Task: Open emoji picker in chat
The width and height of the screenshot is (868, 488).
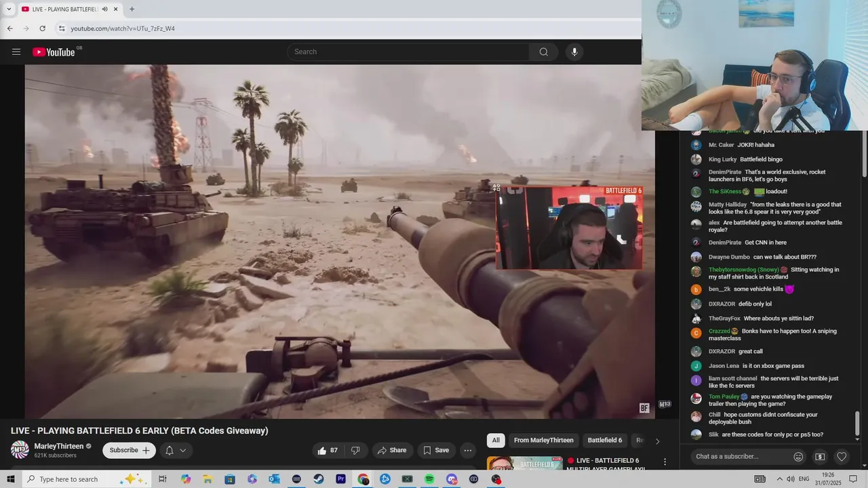Action: [798, 457]
